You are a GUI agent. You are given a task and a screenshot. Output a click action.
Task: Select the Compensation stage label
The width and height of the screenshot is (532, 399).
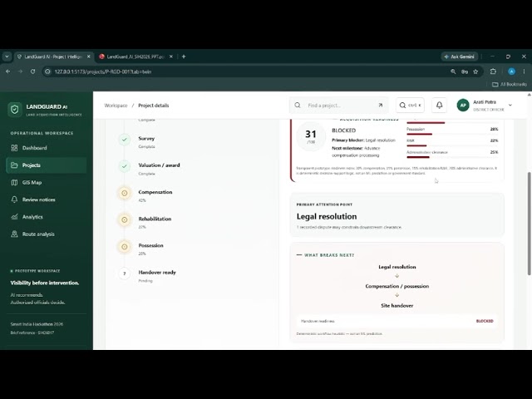click(x=155, y=192)
